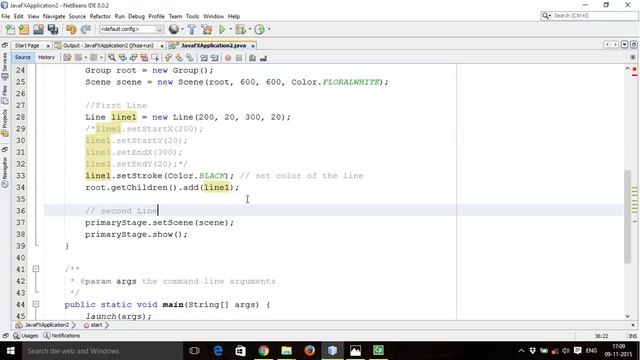Open Google Chrome from taskbar
The height and width of the screenshot is (360, 640).
(264, 351)
